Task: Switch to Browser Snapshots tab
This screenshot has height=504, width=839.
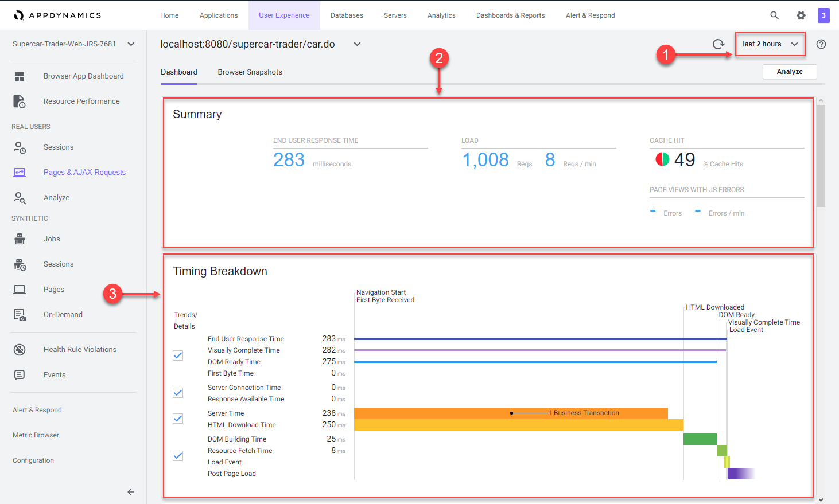Action: pyautogui.click(x=250, y=72)
